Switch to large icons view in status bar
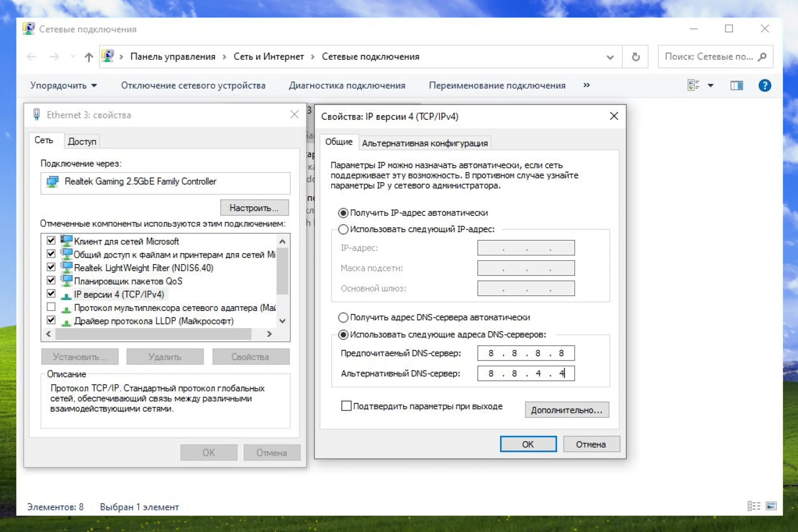798x532 pixels. tap(771, 506)
